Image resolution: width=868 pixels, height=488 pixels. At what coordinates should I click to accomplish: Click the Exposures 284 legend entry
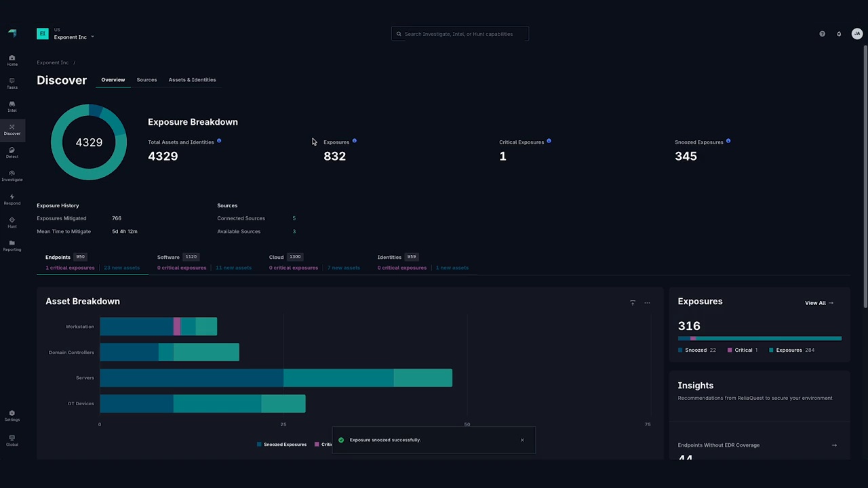(791, 350)
